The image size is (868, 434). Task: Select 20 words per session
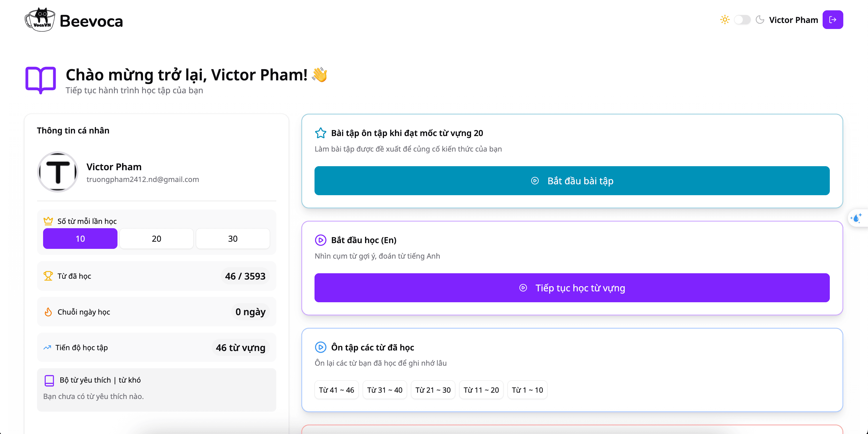click(156, 239)
